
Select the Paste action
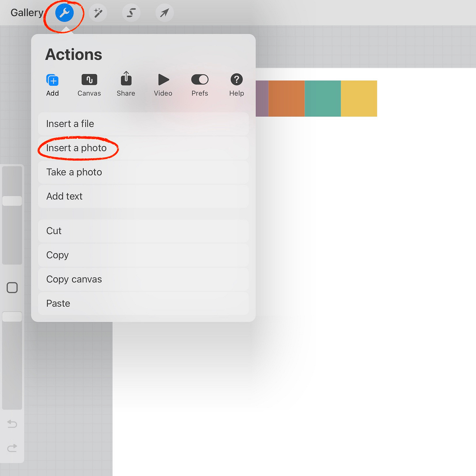click(143, 304)
